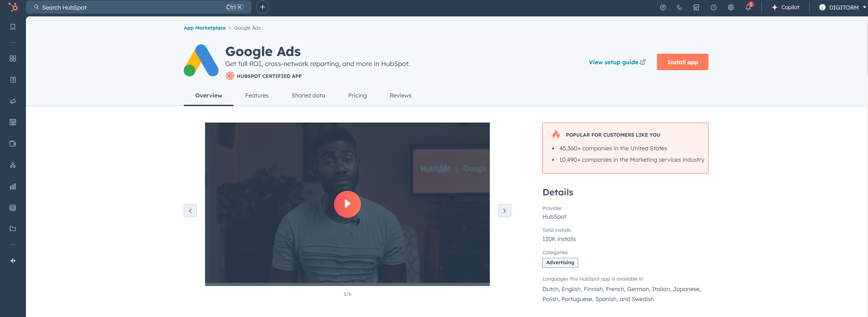868x317 pixels.
Task: Open the Automation icon in sidebar
Action: pyautogui.click(x=13, y=165)
